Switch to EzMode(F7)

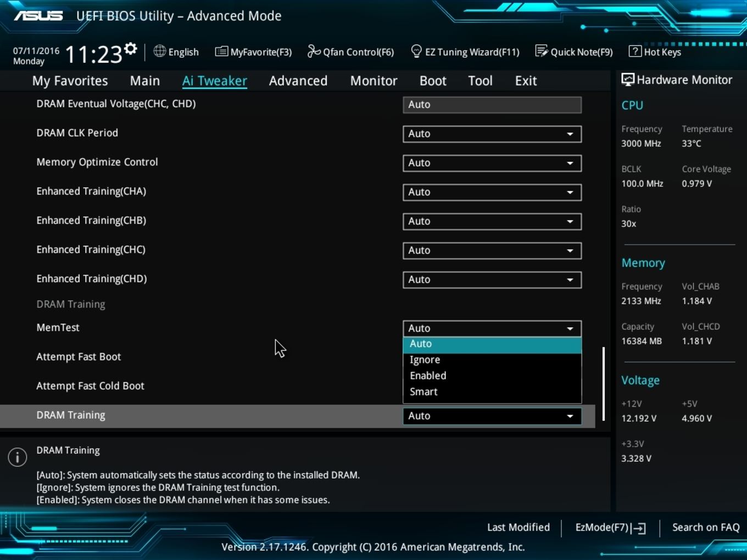point(610,528)
